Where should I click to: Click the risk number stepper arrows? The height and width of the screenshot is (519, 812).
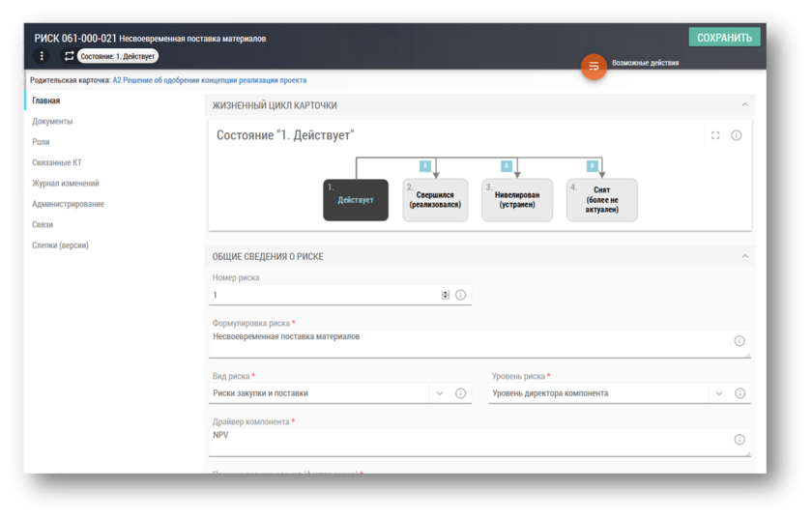pos(445,295)
